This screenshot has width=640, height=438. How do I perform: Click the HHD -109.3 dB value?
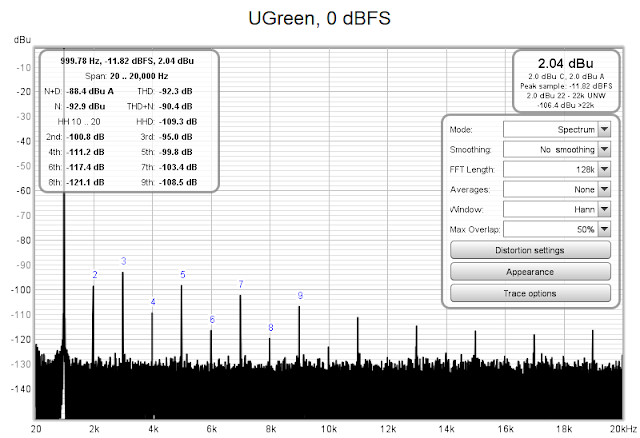[178, 122]
